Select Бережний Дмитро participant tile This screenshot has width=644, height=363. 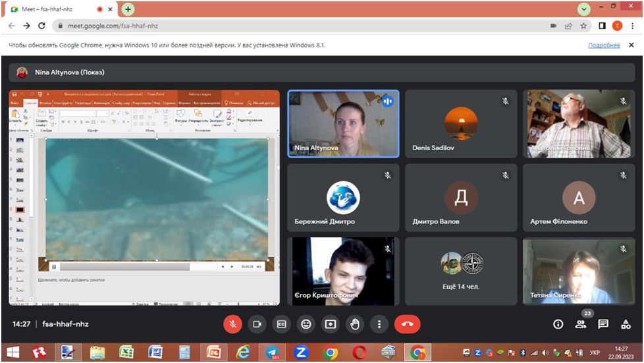(343, 198)
